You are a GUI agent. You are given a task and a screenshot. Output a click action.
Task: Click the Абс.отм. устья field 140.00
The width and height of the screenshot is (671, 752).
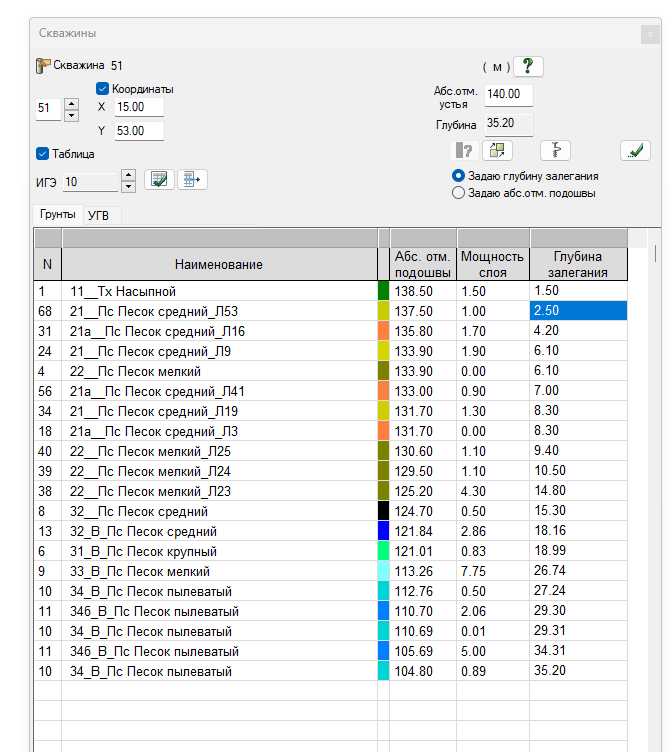509,94
